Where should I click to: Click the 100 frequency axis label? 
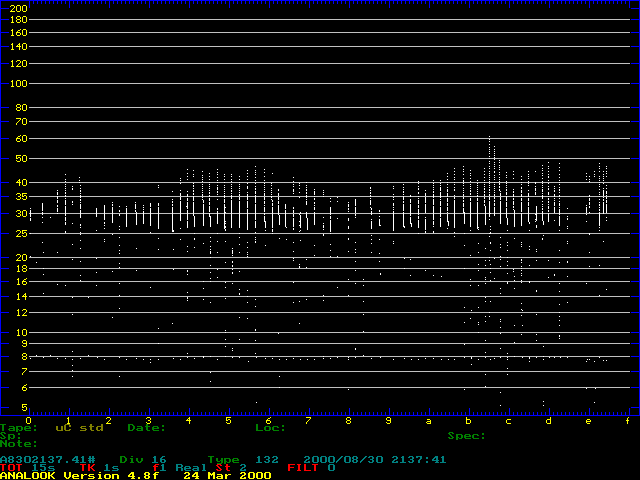(18, 84)
